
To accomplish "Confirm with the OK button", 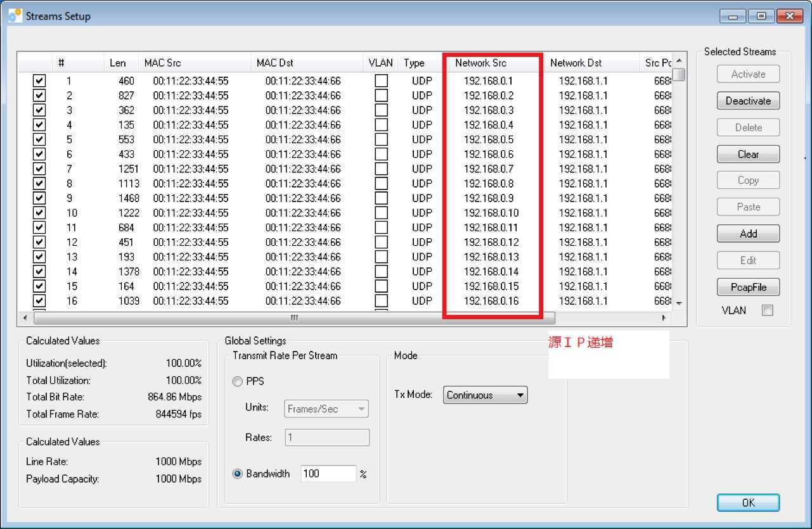I will (748, 502).
